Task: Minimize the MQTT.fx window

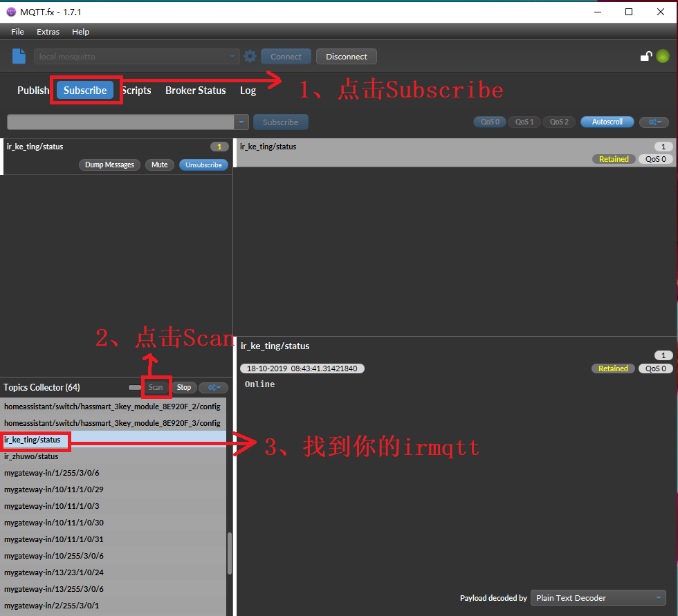Action: (x=598, y=12)
